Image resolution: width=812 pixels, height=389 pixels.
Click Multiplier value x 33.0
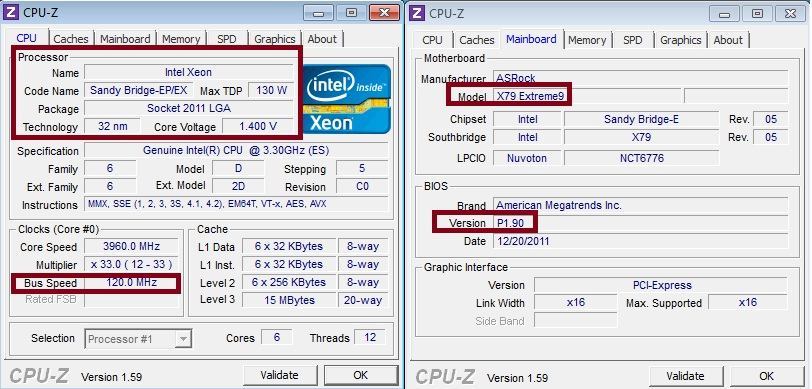point(132,265)
